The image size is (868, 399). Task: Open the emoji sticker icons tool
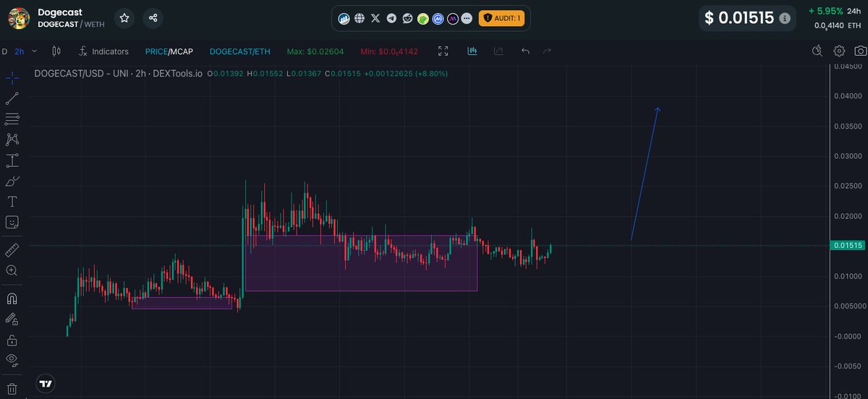coord(12,222)
